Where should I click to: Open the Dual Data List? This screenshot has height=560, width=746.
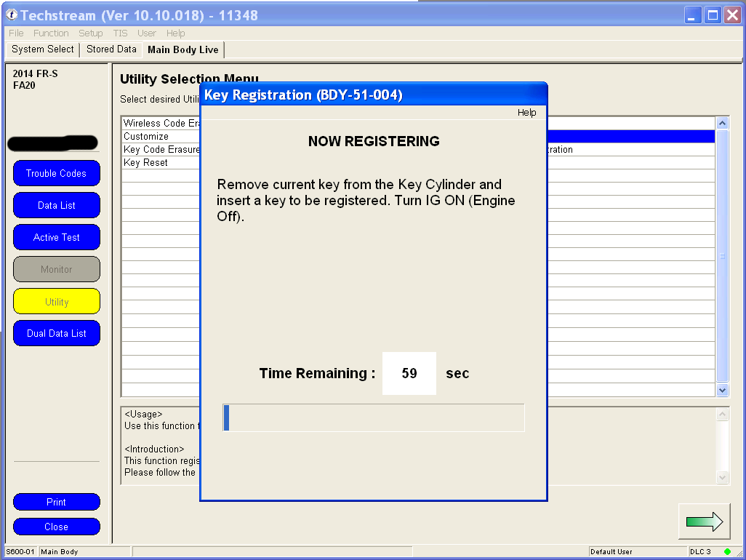pos(57,333)
